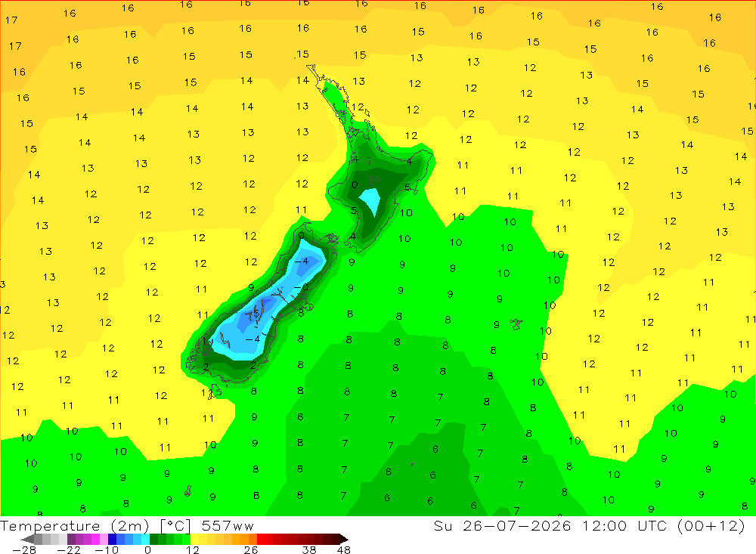This screenshot has height=554, width=756.
Task: Click the small Auckland Islands outline near the bottom
Action: point(188,491)
